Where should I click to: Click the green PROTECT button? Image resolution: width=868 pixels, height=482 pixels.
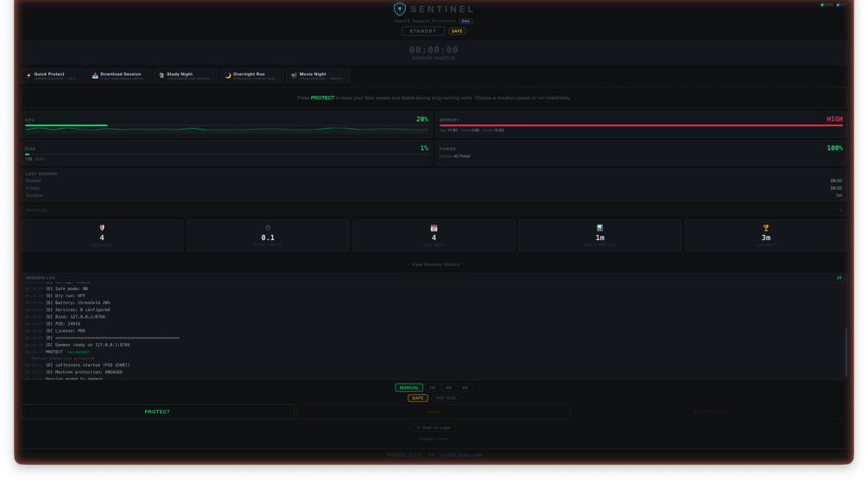[157, 412]
